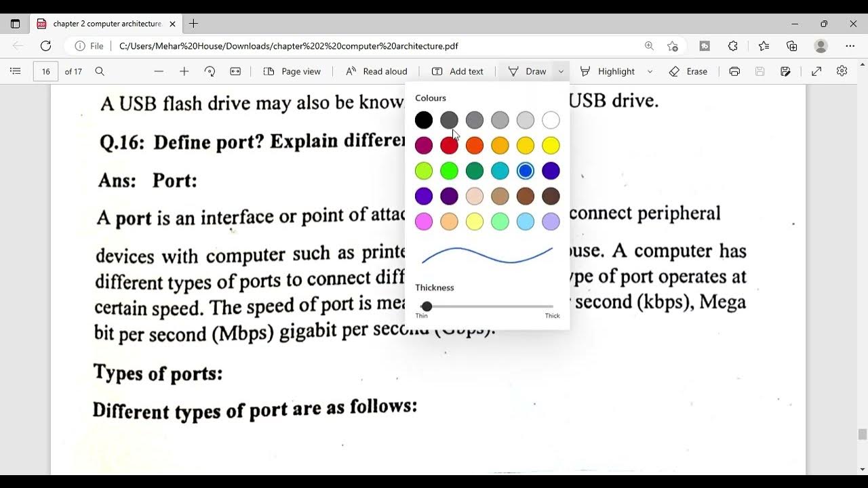Pick the teal cyan colour swatch
This screenshot has width=868, height=488.
(500, 171)
